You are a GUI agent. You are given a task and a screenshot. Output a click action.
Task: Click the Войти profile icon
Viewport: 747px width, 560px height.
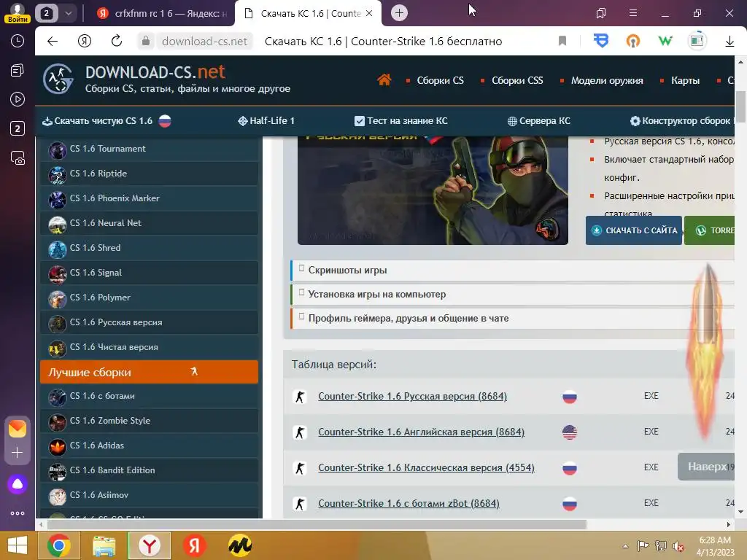18,13
